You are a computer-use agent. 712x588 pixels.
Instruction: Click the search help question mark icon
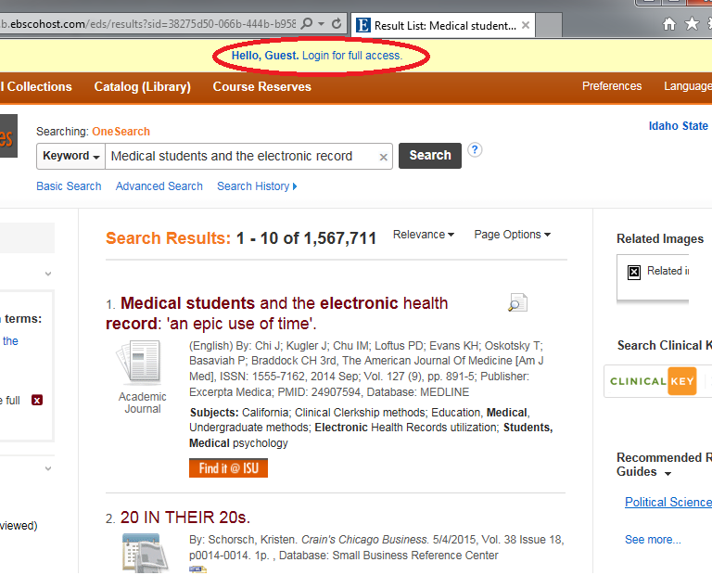click(x=475, y=150)
